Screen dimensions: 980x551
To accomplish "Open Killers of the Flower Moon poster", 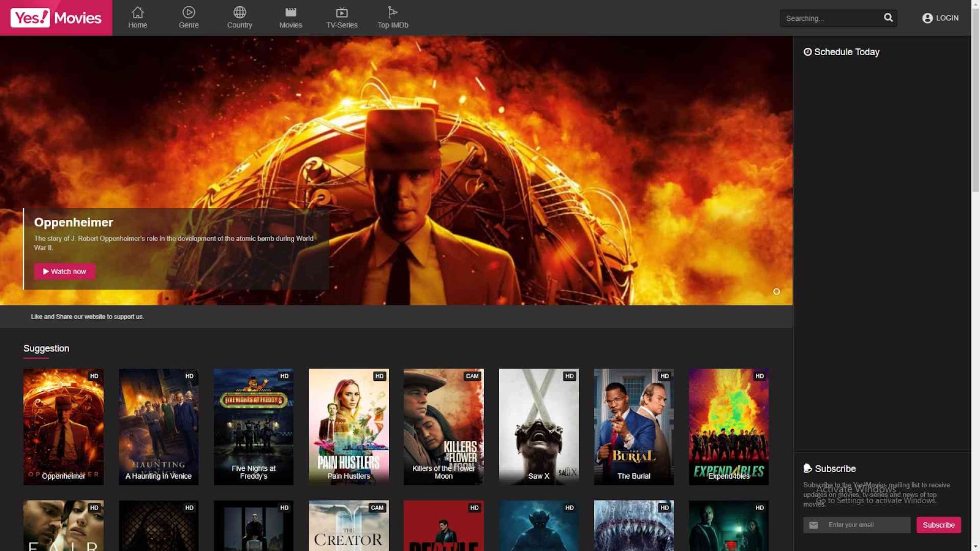I will (443, 427).
